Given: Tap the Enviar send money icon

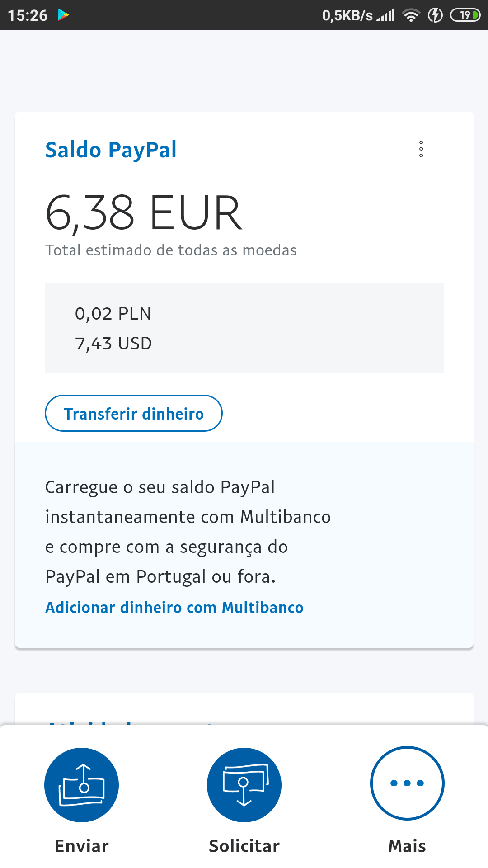Looking at the screenshot, I should tap(81, 785).
